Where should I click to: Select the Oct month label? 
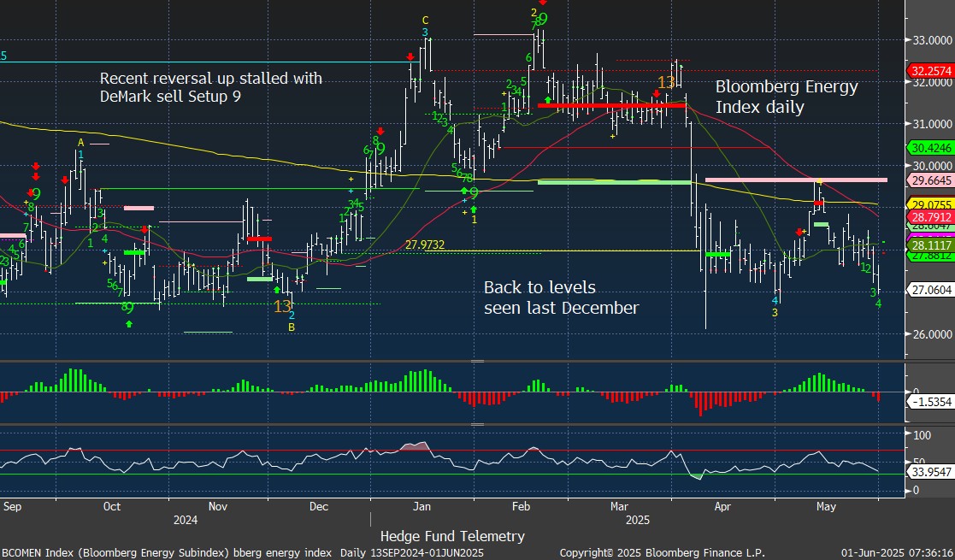112,506
